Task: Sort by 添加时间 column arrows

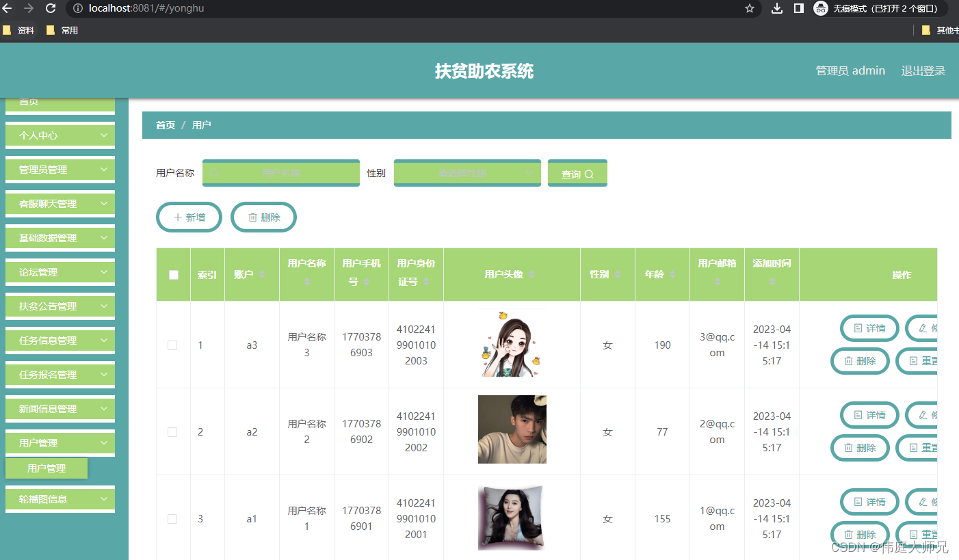Action: coord(772,281)
